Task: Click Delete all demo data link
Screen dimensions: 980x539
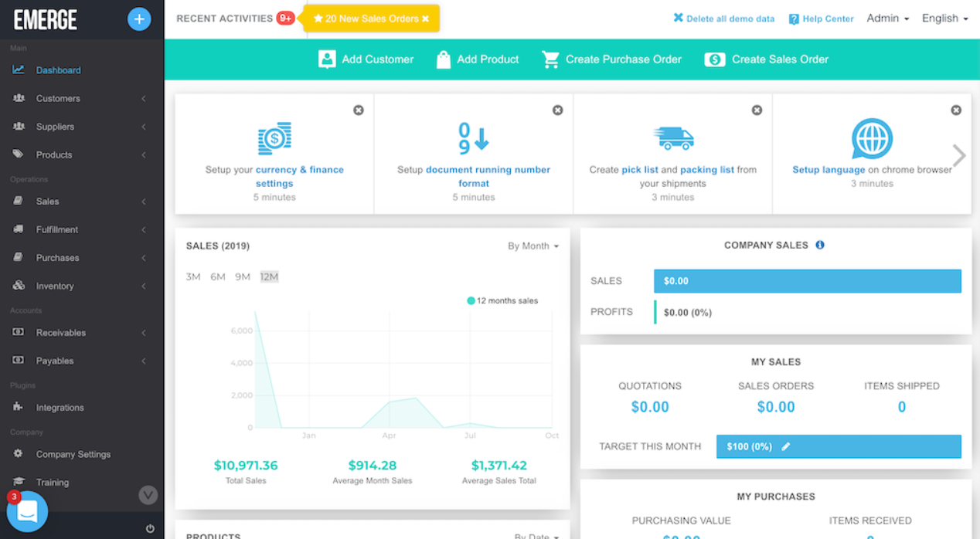Action: coord(723,19)
